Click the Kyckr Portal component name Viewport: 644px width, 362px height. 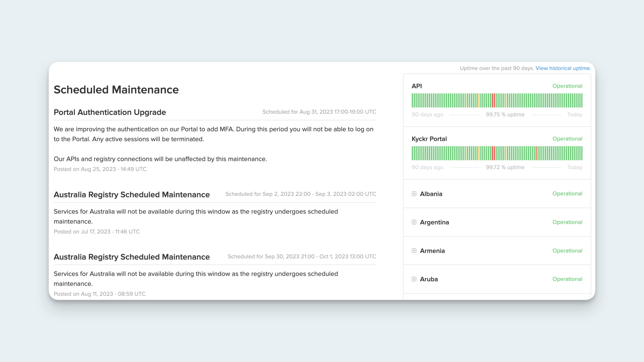coord(429,139)
